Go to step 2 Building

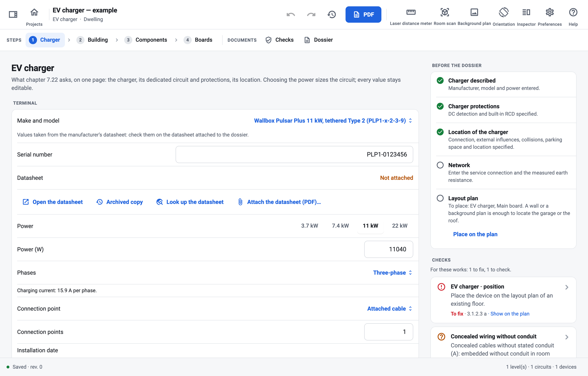click(92, 40)
